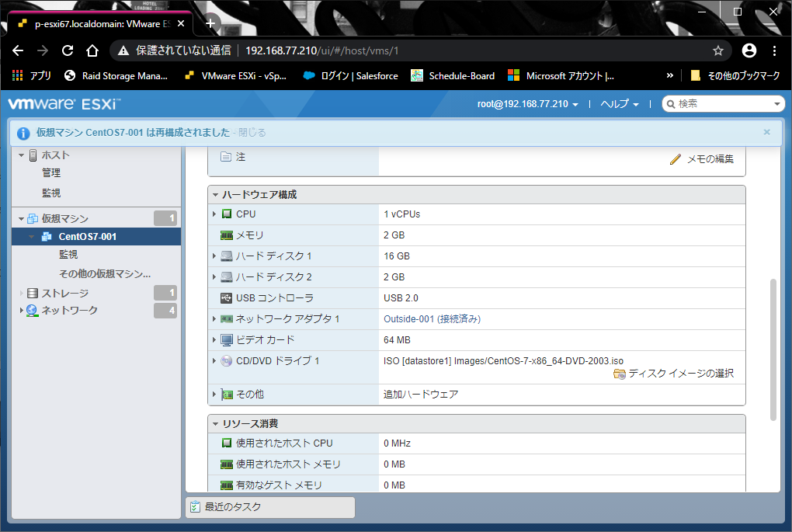The image size is (792, 532).
Task: Collapse the 仮想マシン tree node
Action: pyautogui.click(x=21, y=219)
